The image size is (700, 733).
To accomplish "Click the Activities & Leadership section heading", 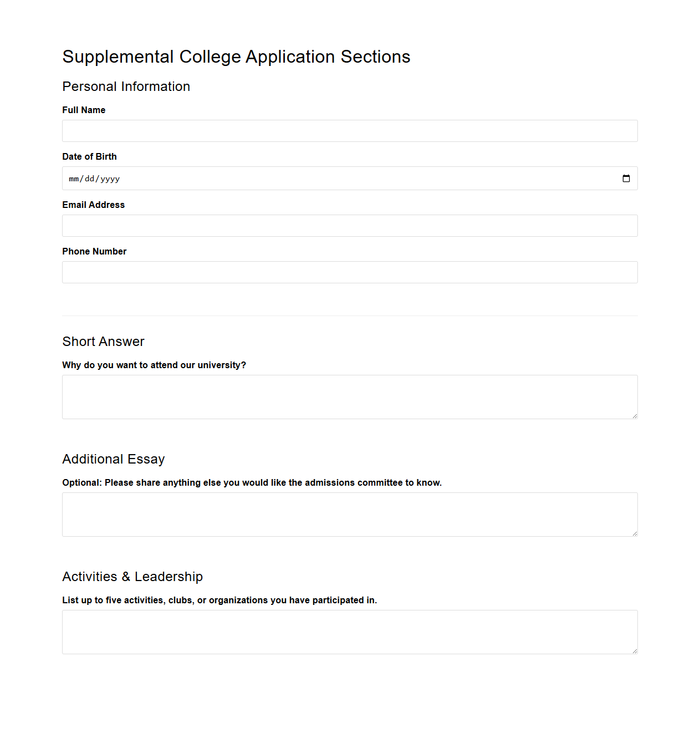I will pyautogui.click(x=132, y=577).
